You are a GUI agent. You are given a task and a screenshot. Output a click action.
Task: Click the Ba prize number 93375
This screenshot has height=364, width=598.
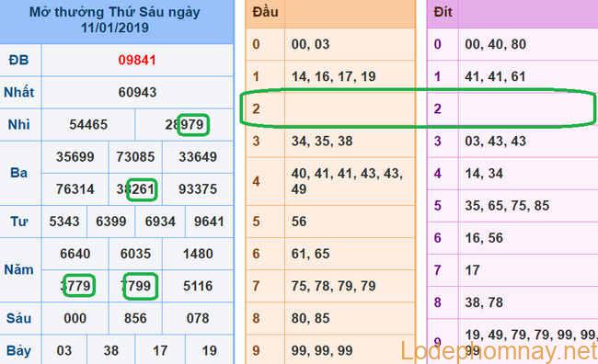(x=198, y=189)
